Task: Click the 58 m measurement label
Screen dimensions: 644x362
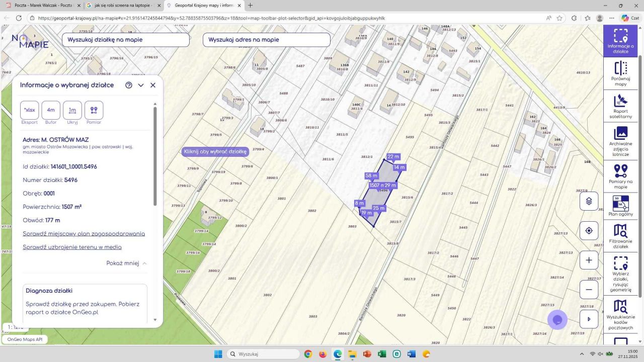Action: (371, 176)
